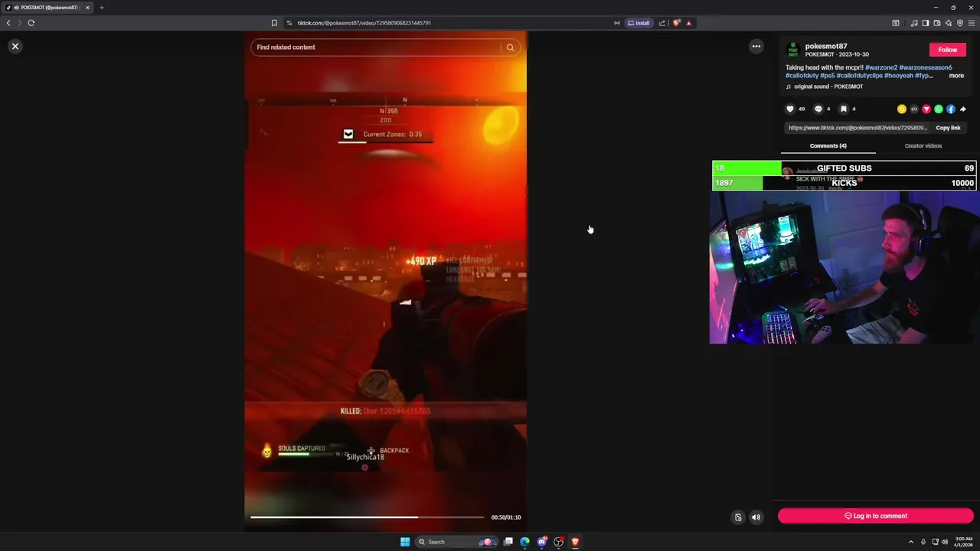The image size is (980, 551).
Task: Open Brave browser from the taskbar
Action: click(x=575, y=542)
